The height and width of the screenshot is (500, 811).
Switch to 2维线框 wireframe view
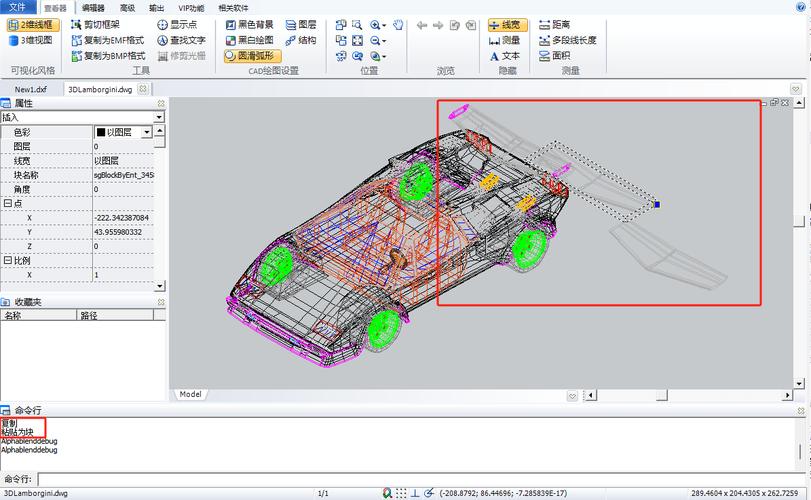[34, 25]
